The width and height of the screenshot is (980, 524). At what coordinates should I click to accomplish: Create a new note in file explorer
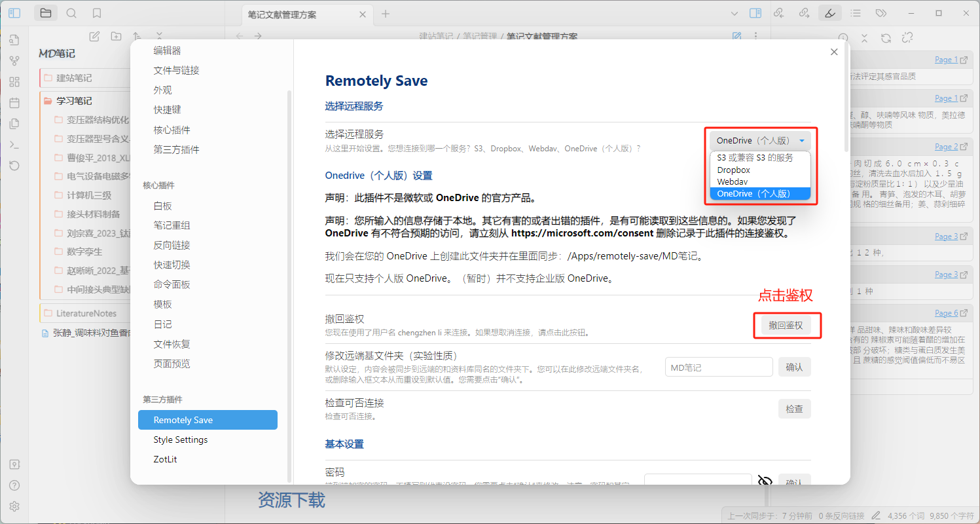pyautogui.click(x=94, y=36)
